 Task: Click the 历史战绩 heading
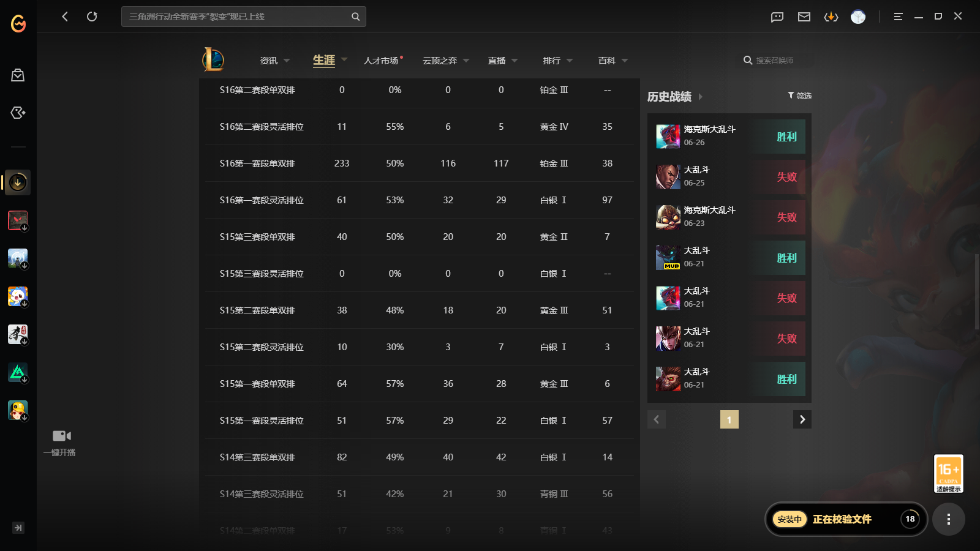pos(669,97)
